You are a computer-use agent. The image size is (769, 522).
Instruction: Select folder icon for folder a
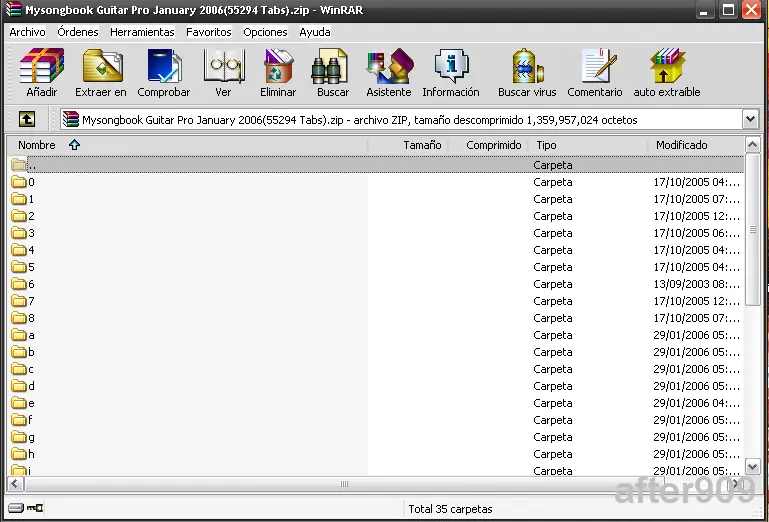coord(19,335)
